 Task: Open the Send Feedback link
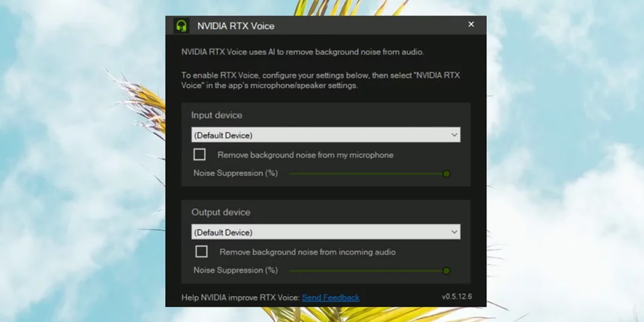click(331, 297)
